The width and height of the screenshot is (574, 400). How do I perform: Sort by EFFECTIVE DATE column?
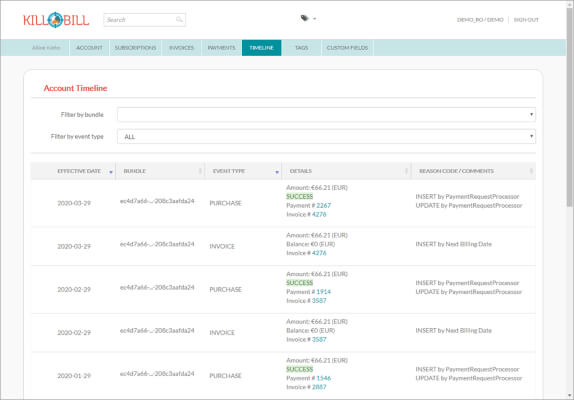click(73, 171)
